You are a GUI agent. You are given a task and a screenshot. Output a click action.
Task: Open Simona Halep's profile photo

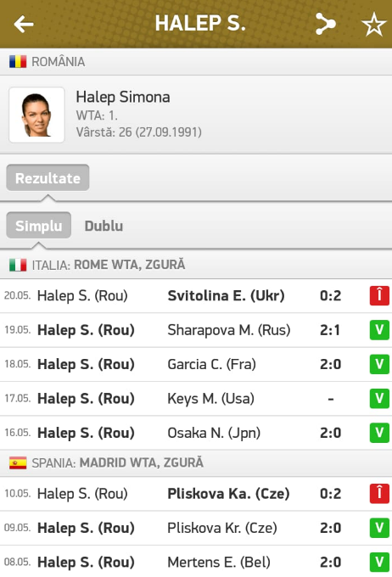pyautogui.click(x=36, y=115)
